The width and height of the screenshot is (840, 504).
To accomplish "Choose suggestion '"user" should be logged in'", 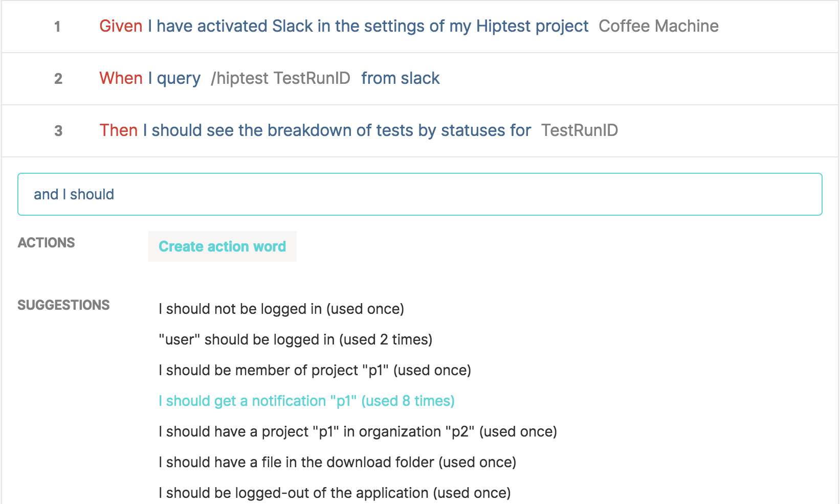I will [295, 339].
